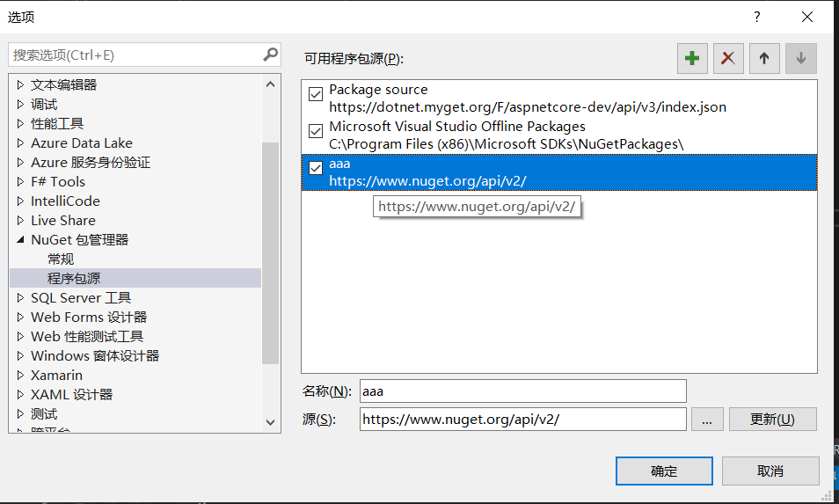Click the tree scrollbar up arrow
This screenshot has height=504, width=839.
pos(270,84)
